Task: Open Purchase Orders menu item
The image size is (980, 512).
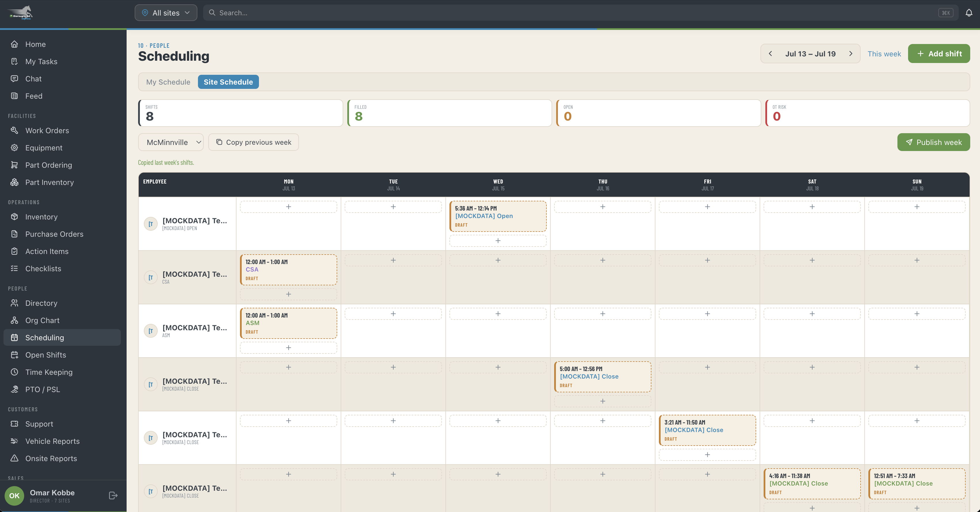Action: 62,234
